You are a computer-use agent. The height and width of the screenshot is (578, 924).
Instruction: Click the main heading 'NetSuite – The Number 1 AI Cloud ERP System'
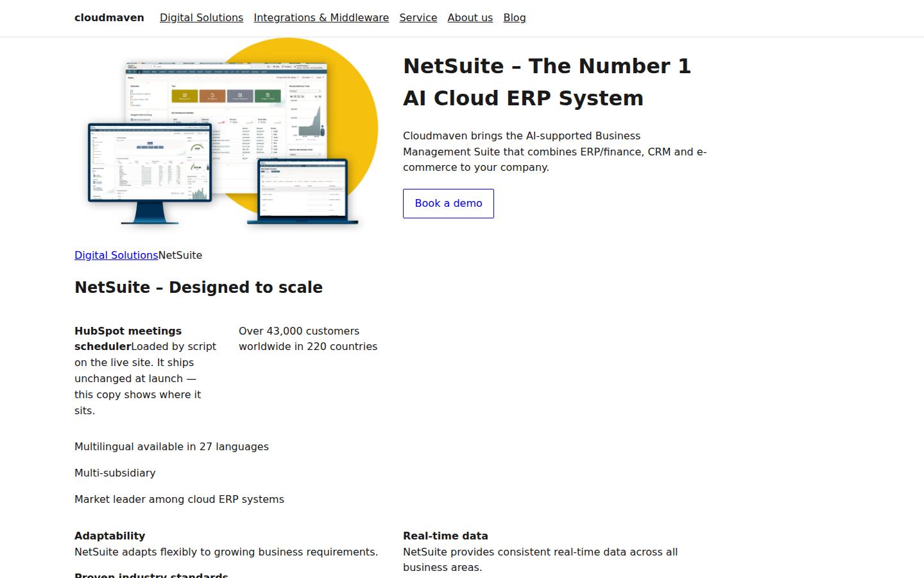[x=547, y=82]
